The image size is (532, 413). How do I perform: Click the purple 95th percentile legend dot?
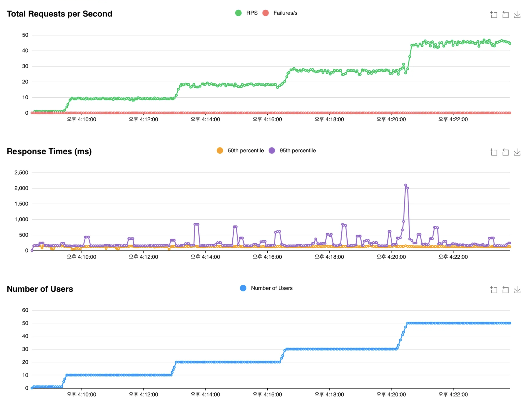272,150
